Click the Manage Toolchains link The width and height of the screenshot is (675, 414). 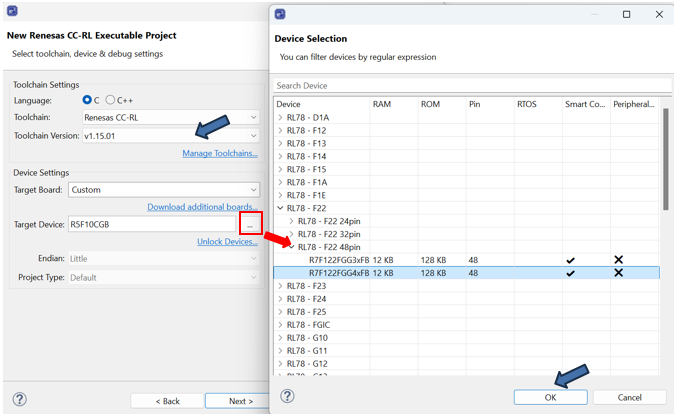click(220, 153)
